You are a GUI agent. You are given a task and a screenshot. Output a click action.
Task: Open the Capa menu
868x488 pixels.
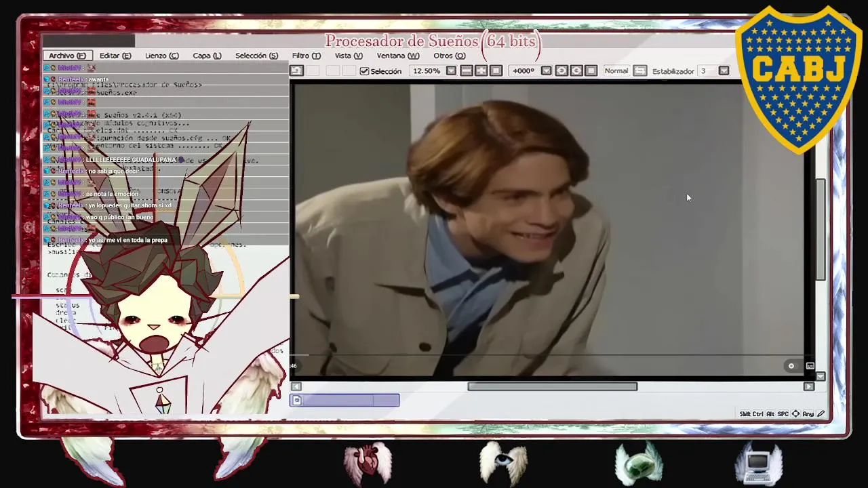tap(207, 56)
